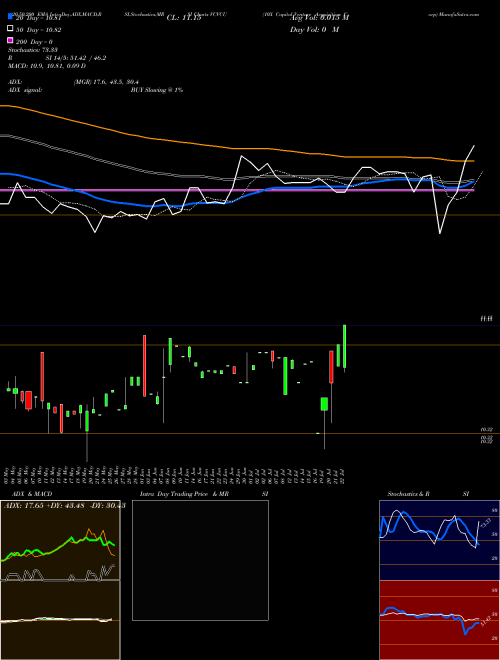The image size is (500, 660).
Task: Click the tall red candlestick on 01 Jun
Action: pos(144,365)
